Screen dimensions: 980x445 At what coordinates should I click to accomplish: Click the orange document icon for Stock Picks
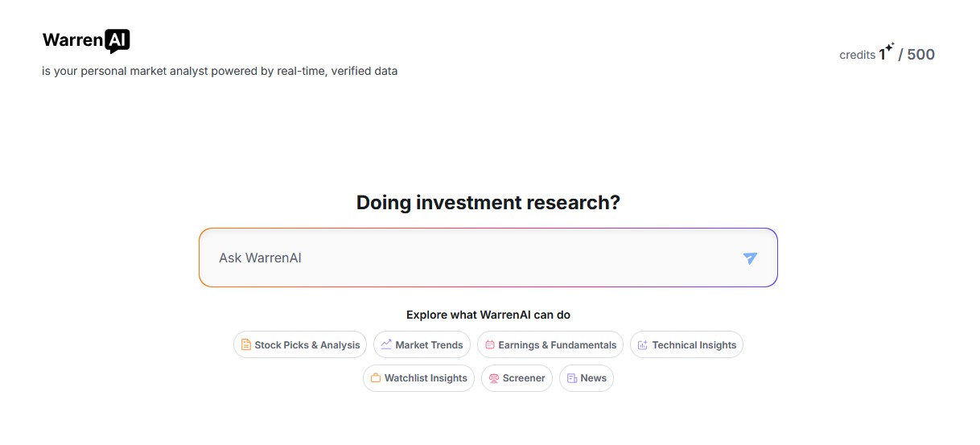point(246,344)
